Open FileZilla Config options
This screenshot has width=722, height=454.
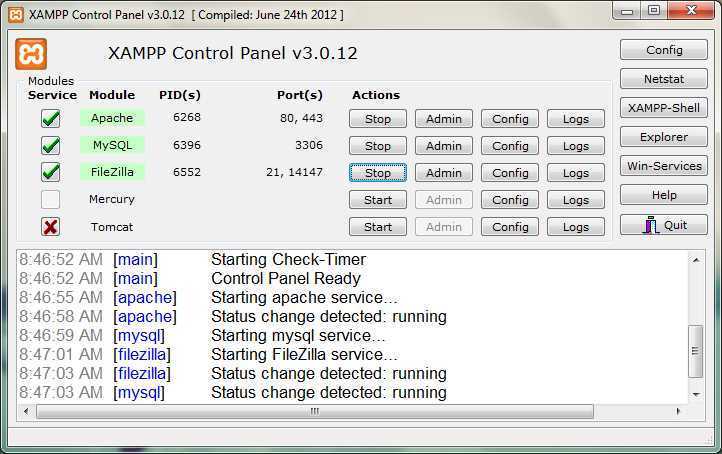pos(510,173)
